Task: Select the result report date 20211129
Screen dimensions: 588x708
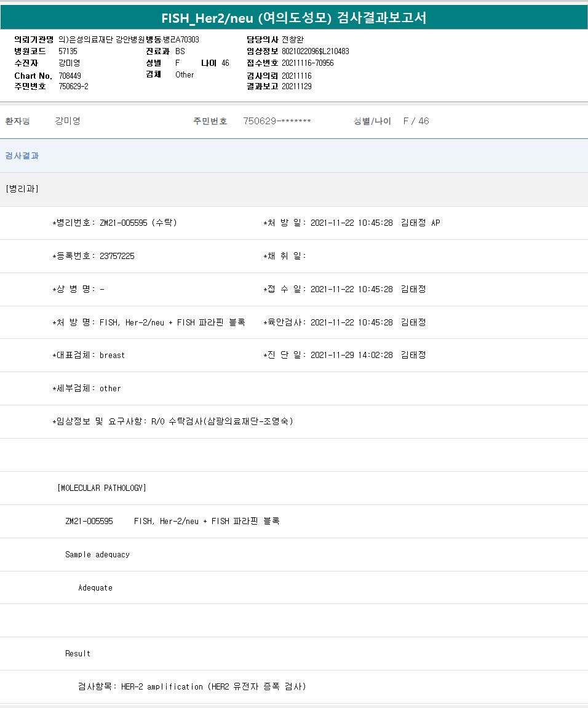Action: (x=296, y=87)
